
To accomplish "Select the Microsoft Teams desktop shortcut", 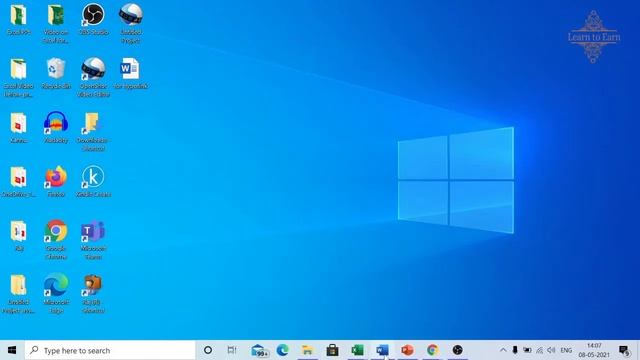I will click(x=93, y=239).
